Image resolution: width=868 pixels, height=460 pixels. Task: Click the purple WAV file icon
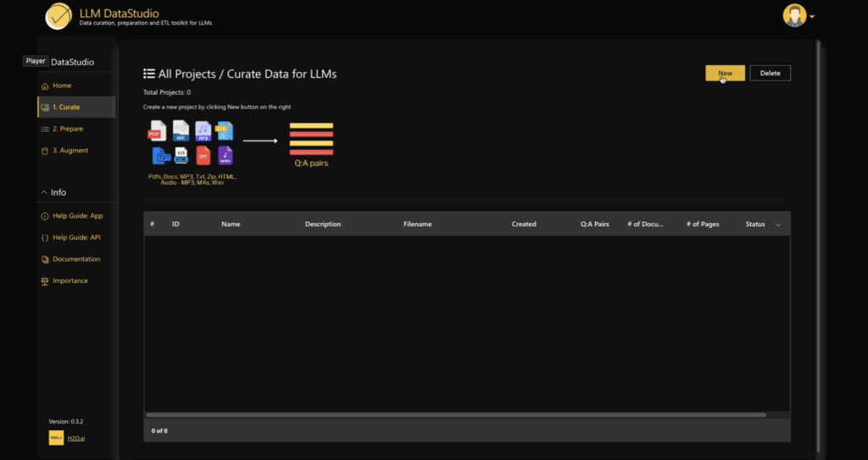pos(225,156)
